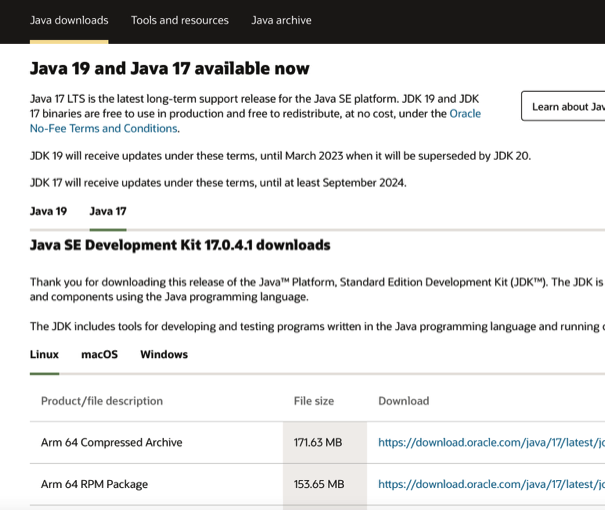Click the 153.65 MB file size cell

pos(319,484)
